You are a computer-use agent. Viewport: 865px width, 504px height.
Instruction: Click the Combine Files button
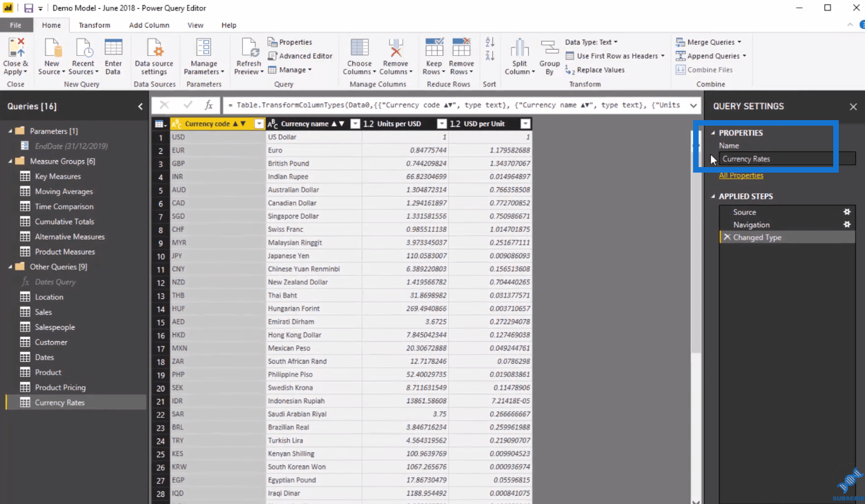[x=704, y=70]
